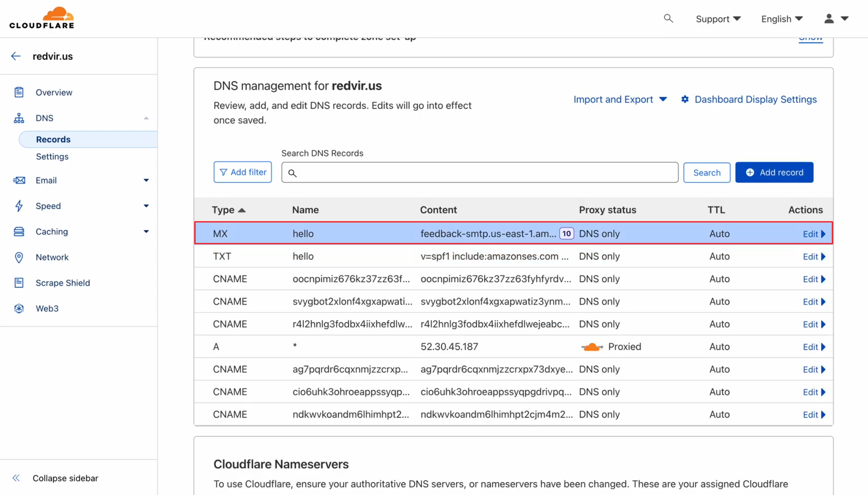
Task: Click the Collapse sidebar double-arrow
Action: pyautogui.click(x=16, y=478)
